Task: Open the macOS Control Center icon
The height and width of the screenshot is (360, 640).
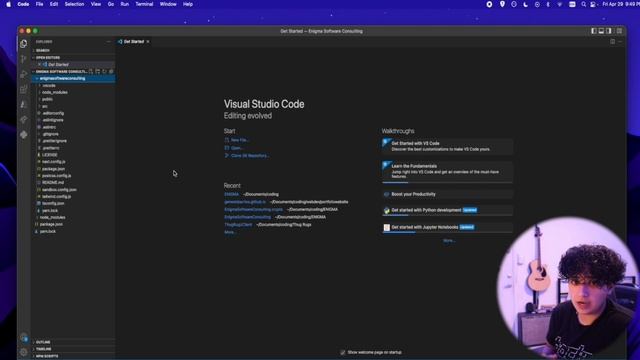Action: click(593, 4)
